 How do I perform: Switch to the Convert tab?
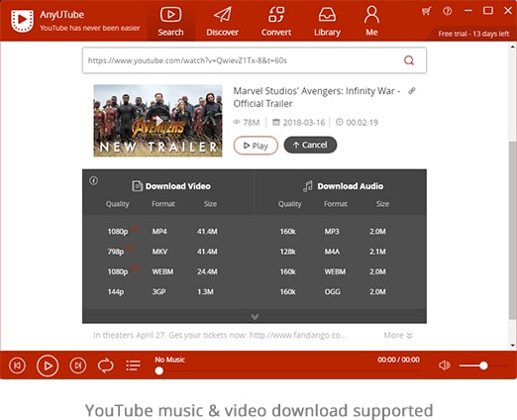click(276, 22)
